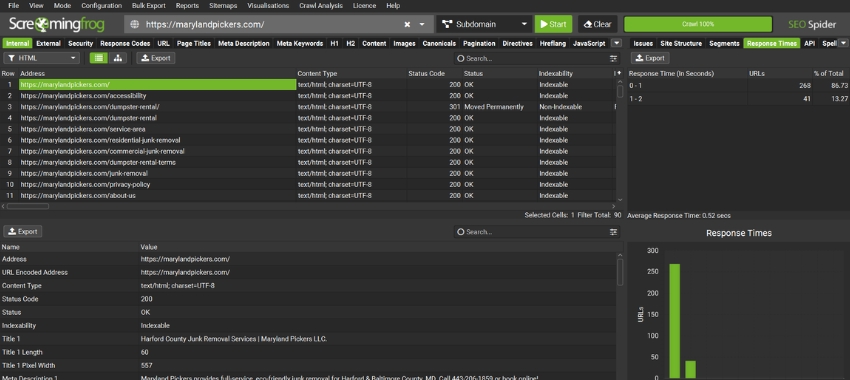Open the Subdomain crawl mode dropdown
The image size is (850, 380).
[484, 24]
